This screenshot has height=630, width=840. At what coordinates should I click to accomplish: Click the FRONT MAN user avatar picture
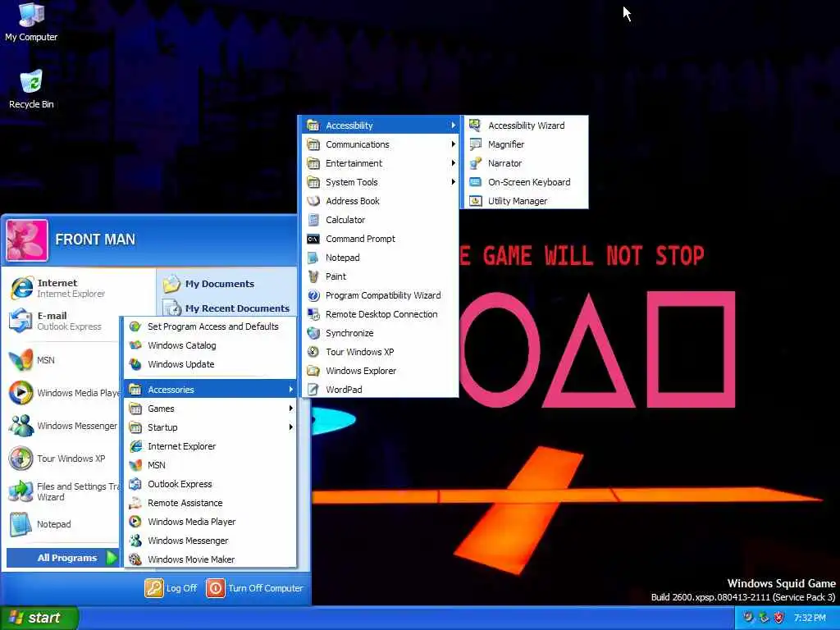[x=27, y=240]
